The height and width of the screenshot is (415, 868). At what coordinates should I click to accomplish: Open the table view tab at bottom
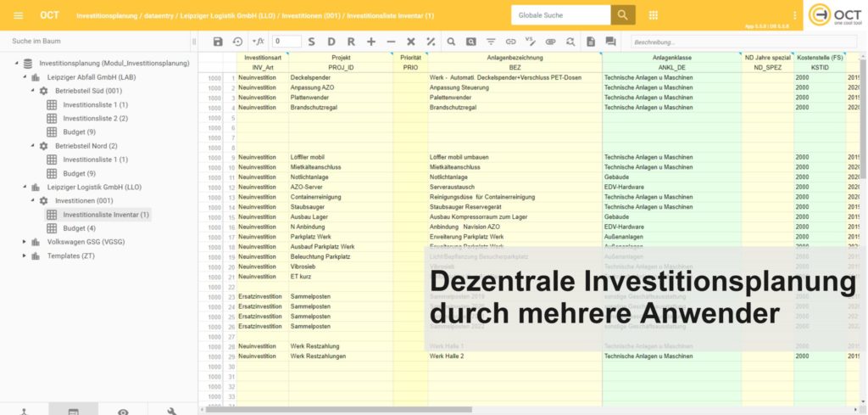point(74,411)
